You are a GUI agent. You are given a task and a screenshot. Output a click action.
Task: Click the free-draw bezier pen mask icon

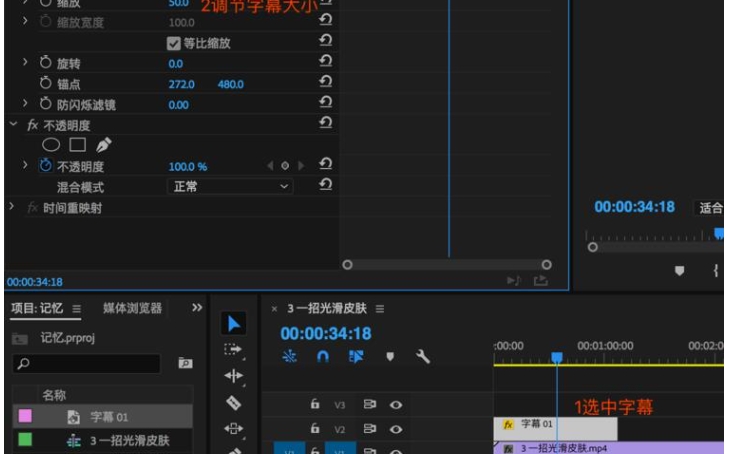tap(104, 145)
